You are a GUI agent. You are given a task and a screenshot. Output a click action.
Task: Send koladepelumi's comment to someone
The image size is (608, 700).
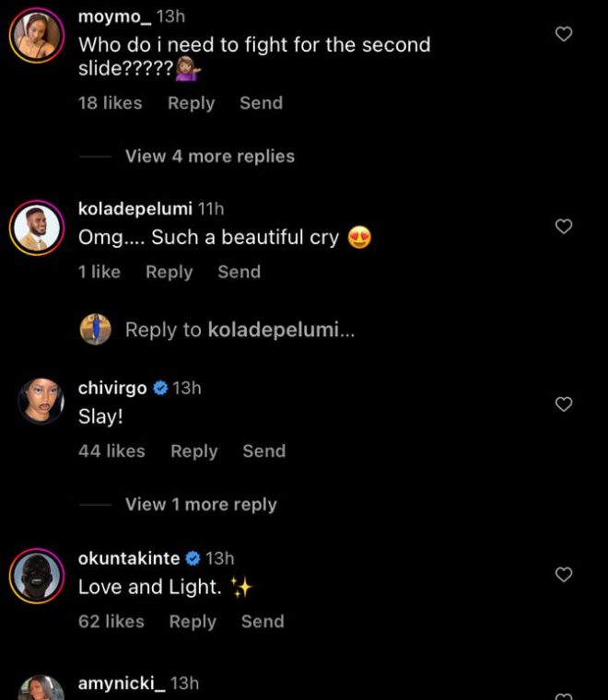[x=239, y=272]
